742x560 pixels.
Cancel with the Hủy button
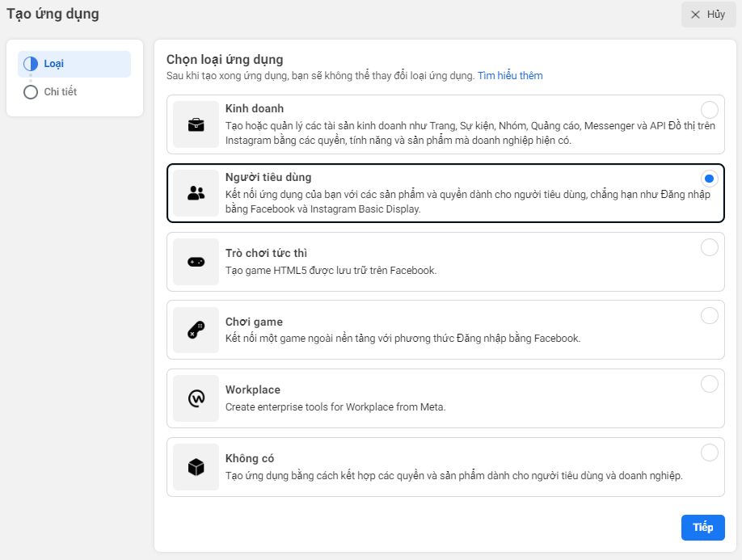[x=708, y=15]
